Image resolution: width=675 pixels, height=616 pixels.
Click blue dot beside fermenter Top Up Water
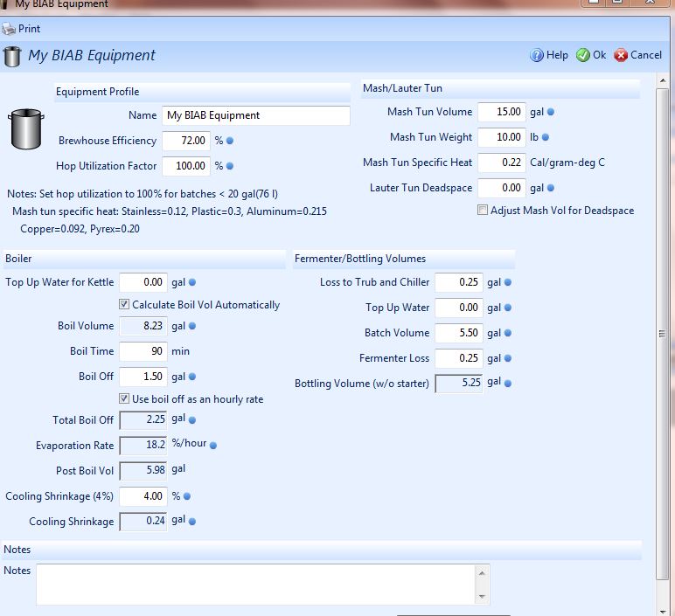pyautogui.click(x=508, y=308)
